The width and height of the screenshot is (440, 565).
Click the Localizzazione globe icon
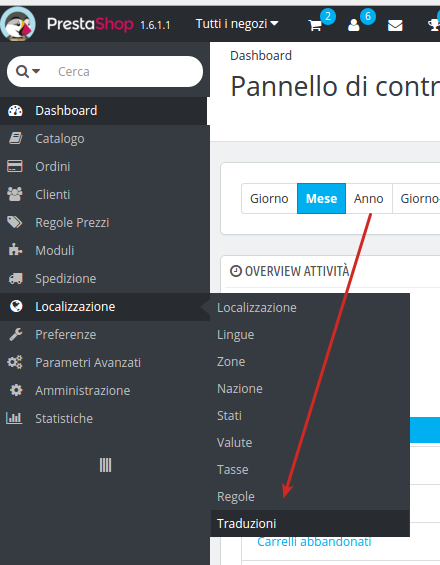(x=16, y=306)
